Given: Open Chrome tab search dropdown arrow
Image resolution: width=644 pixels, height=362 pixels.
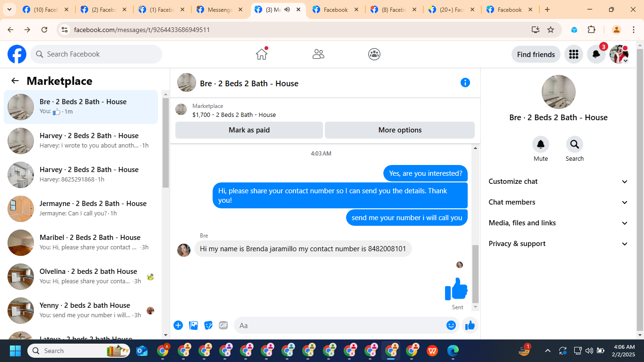Looking at the screenshot, I should [9, 9].
